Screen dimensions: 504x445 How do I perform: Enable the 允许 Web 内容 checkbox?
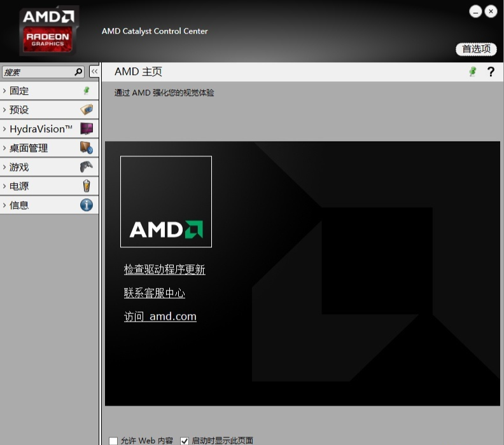pos(113,441)
